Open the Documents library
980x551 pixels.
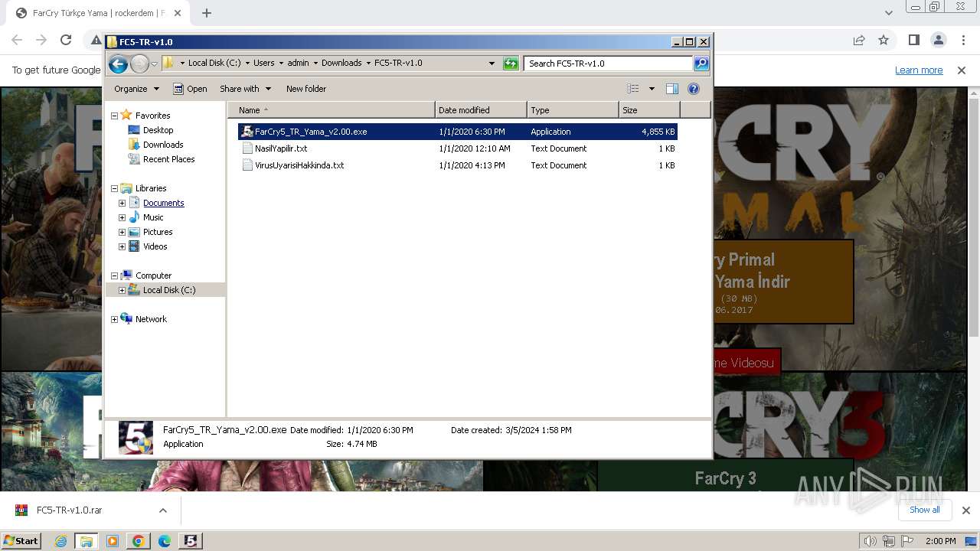point(163,203)
